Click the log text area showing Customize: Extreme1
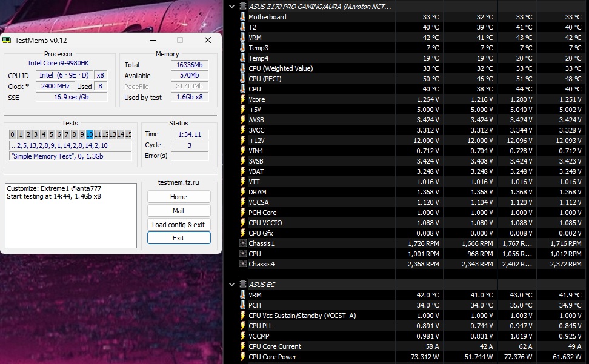The width and height of the screenshot is (589, 364). coord(71,216)
